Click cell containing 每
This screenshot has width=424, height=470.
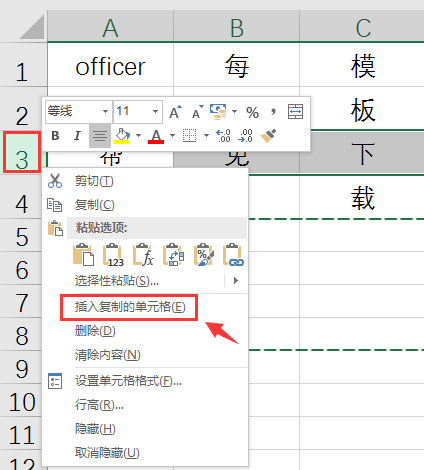[237, 65]
